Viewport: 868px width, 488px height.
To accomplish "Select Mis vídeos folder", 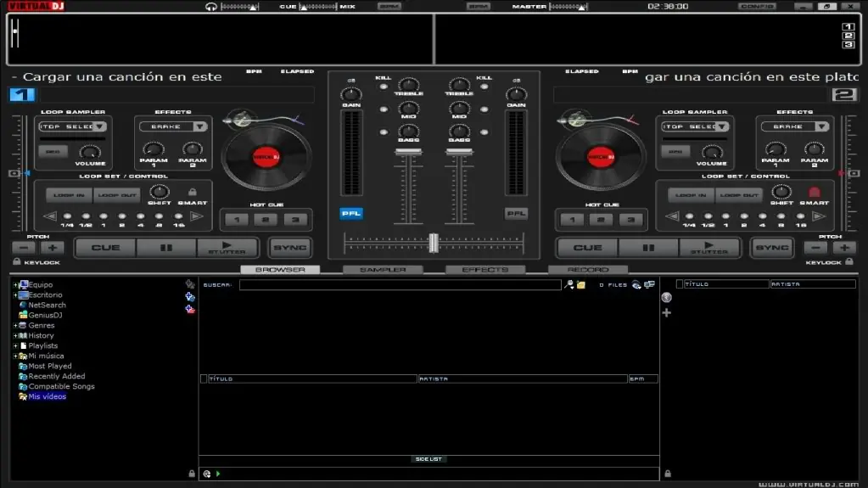I will [x=47, y=396].
